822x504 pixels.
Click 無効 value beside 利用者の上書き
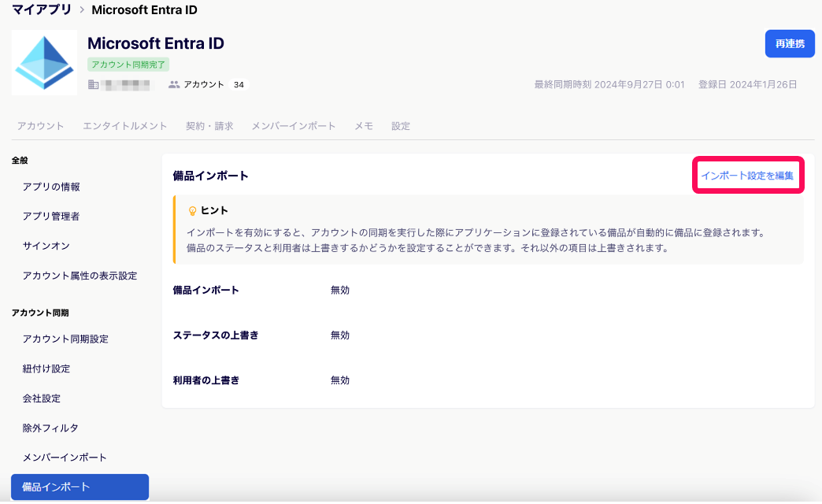point(339,380)
